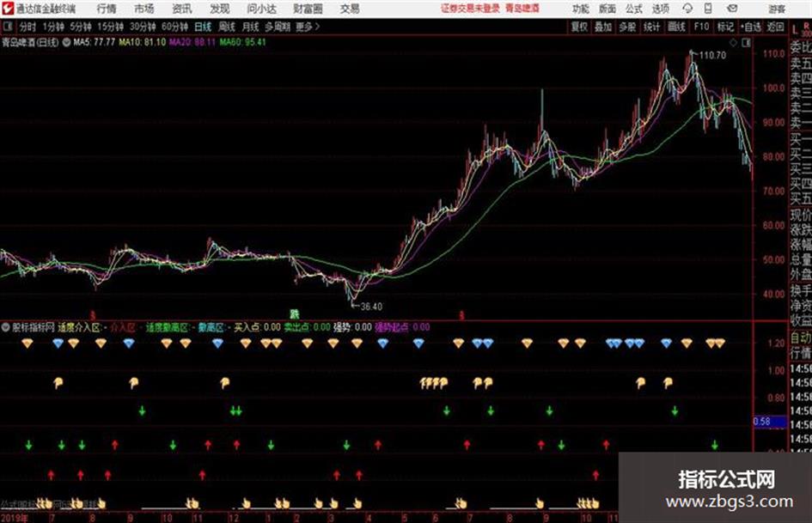812x523 pixels.
Task: Click the 通达信 red logo icon
Action: [8, 9]
